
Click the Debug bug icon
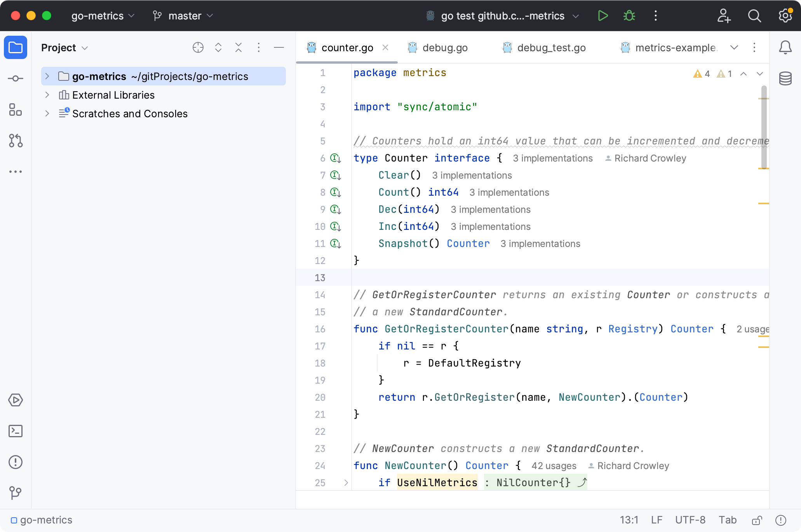[629, 16]
